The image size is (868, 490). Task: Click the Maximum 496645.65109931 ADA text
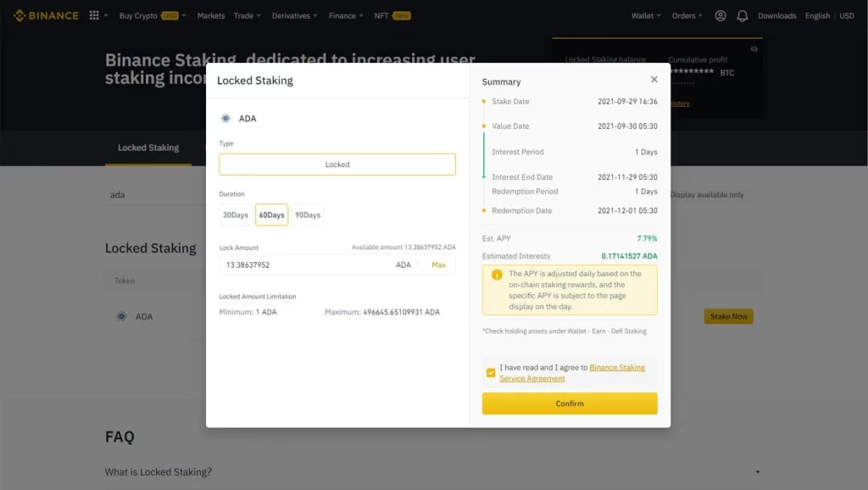pyautogui.click(x=382, y=312)
